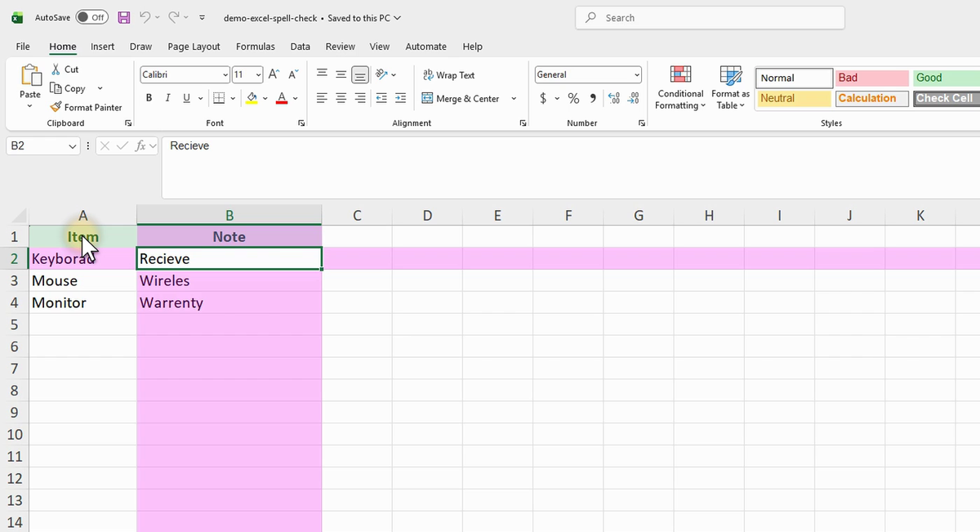Switch to the Insert tab
Screen dimensions: 980x532
tap(102, 47)
